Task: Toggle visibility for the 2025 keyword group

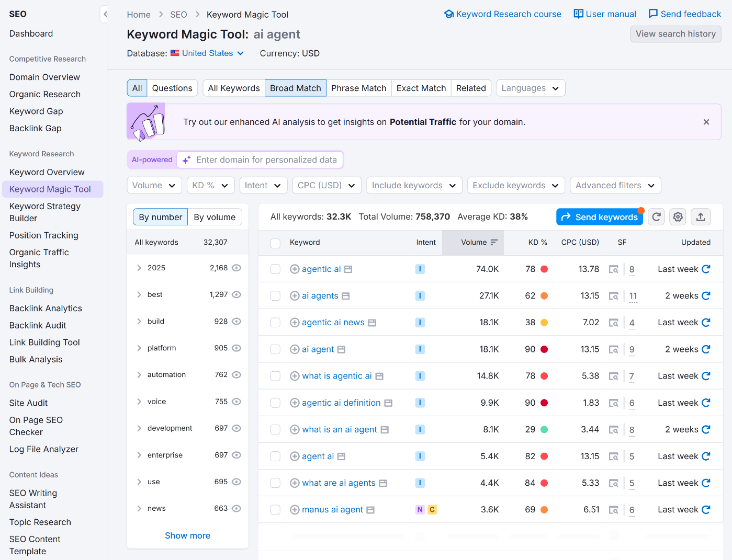Action: 236,267
